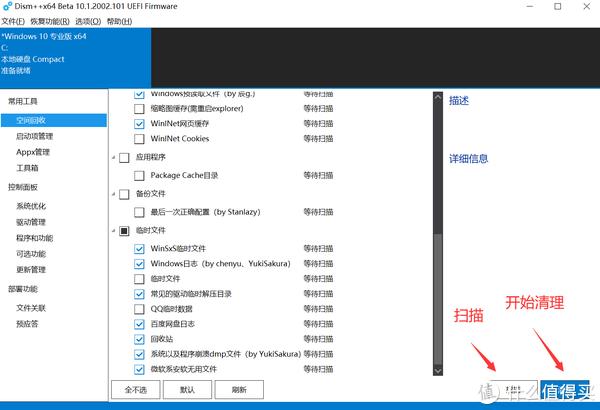Screen dimensions: 600x410
Task: Open 启动项管理 in the sidebar
Action: click(34, 136)
